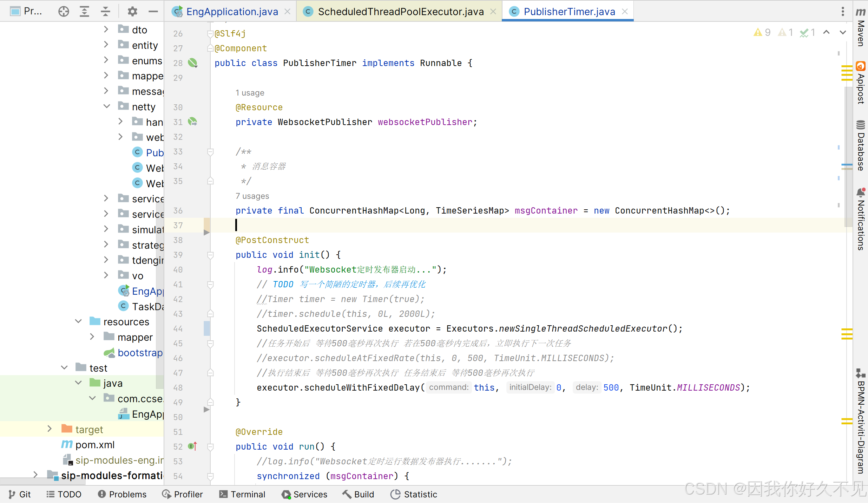
Task: Open project panel settings gear
Action: 132,12
